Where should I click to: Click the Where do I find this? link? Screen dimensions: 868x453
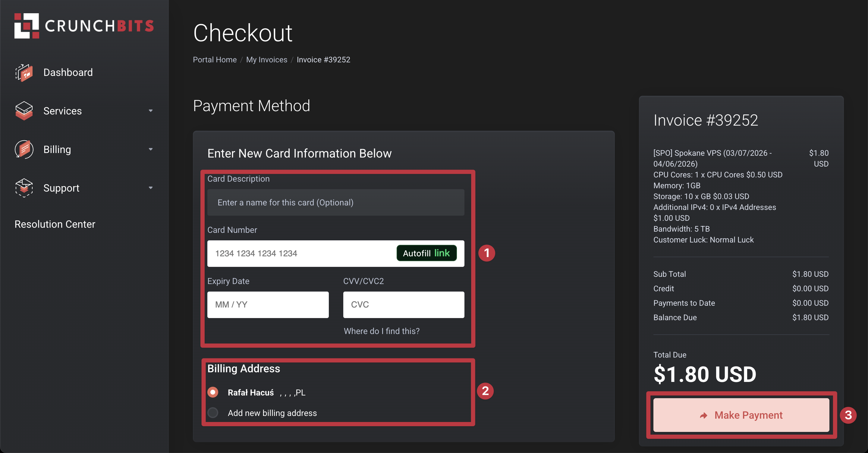(x=382, y=331)
